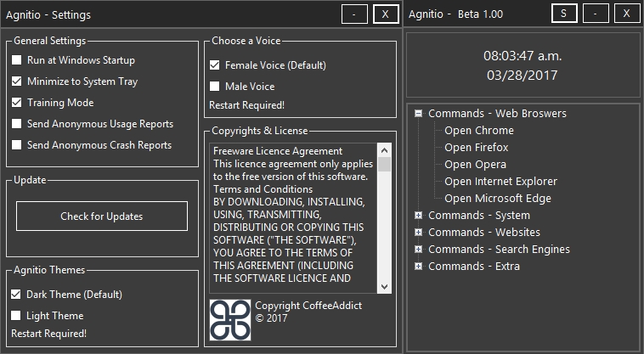Click the license text scroll-up arrow
This screenshot has width=644, height=354.
coord(384,150)
